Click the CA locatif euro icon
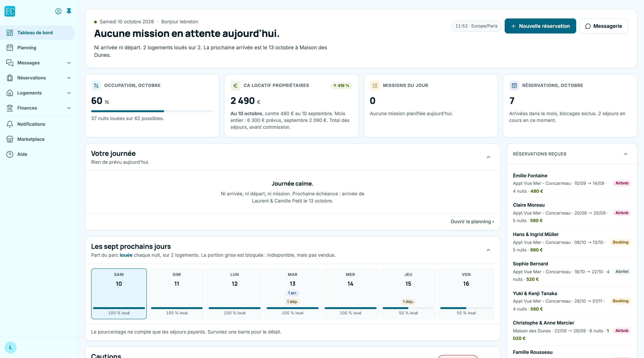Screen dimensions: 644x358 (x=236, y=86)
